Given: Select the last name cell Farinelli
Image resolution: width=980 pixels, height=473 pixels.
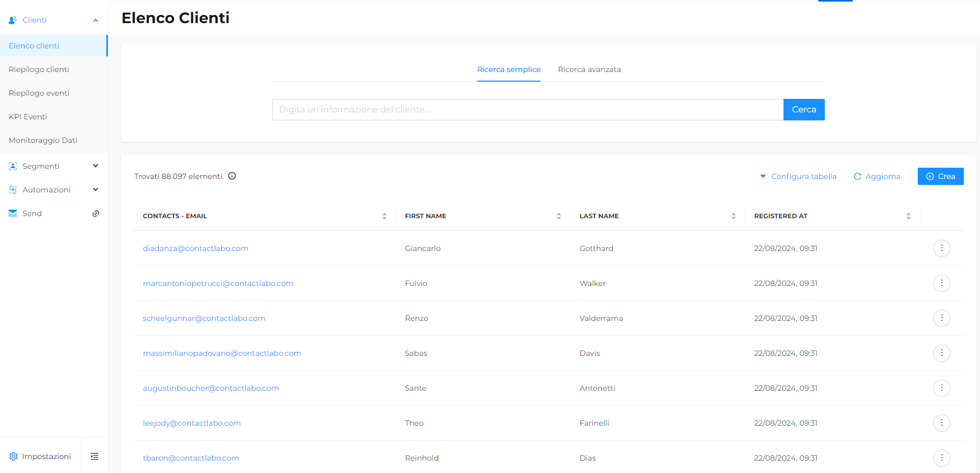Looking at the screenshot, I should click(x=594, y=423).
